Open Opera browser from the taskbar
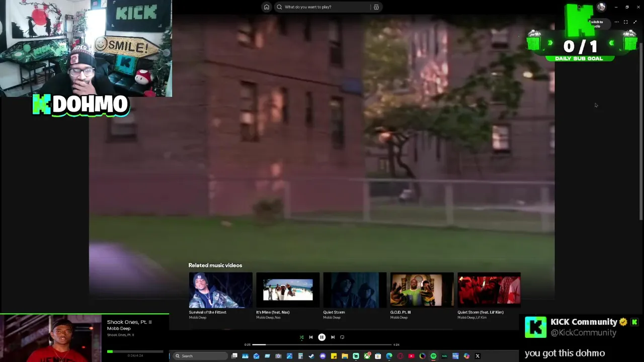The height and width of the screenshot is (362, 644). click(x=400, y=356)
